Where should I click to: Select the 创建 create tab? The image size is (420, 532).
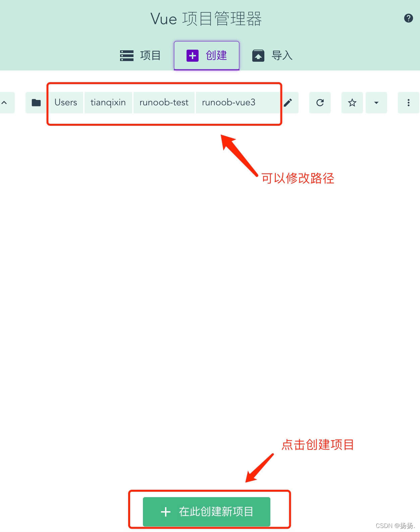(x=206, y=55)
